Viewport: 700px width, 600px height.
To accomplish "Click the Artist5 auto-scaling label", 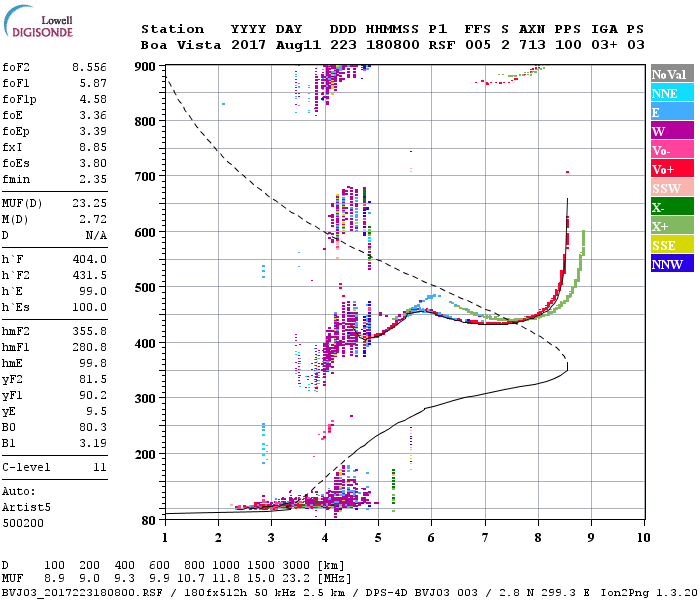I will pyautogui.click(x=26, y=508).
